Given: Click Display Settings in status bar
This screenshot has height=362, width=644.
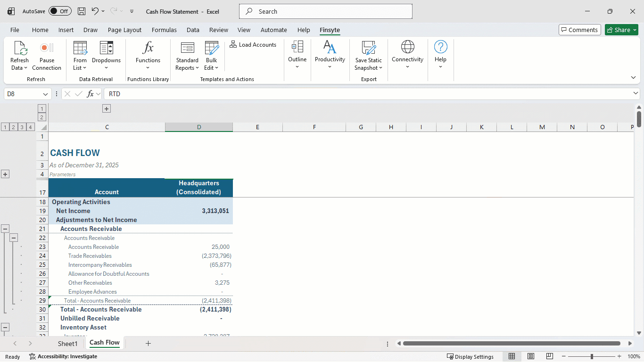Looking at the screenshot, I should click(470, 356).
